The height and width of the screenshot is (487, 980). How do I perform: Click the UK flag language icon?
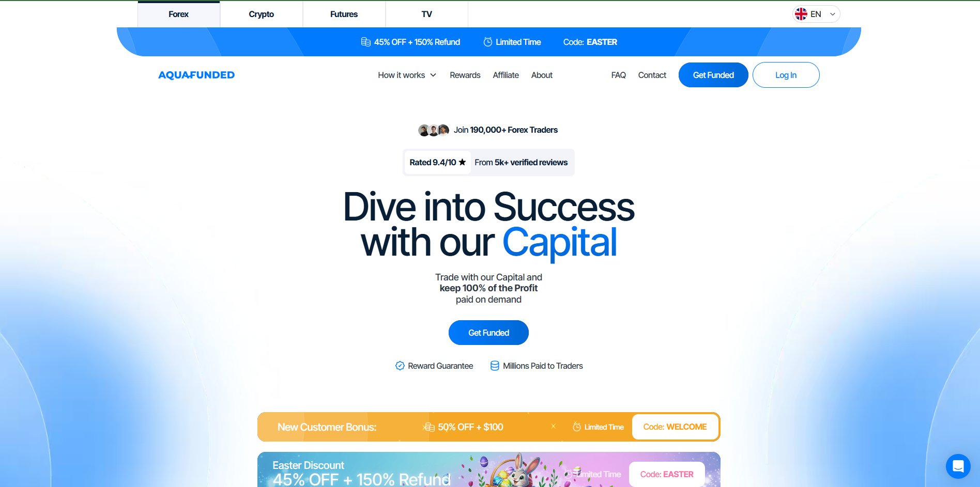coord(801,14)
